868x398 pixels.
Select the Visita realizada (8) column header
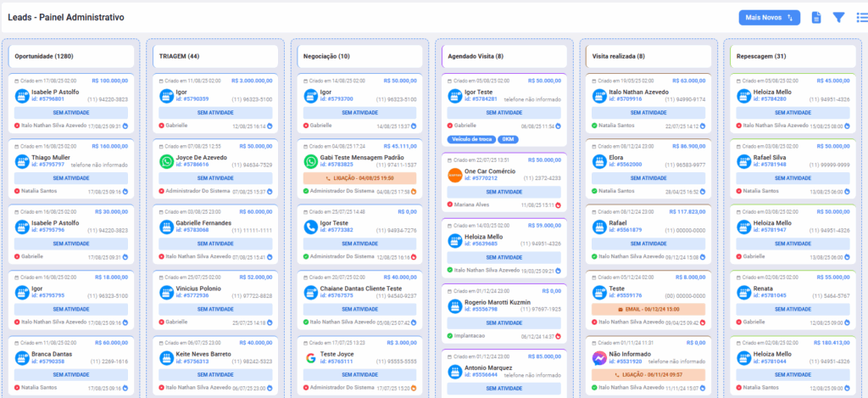click(648, 57)
